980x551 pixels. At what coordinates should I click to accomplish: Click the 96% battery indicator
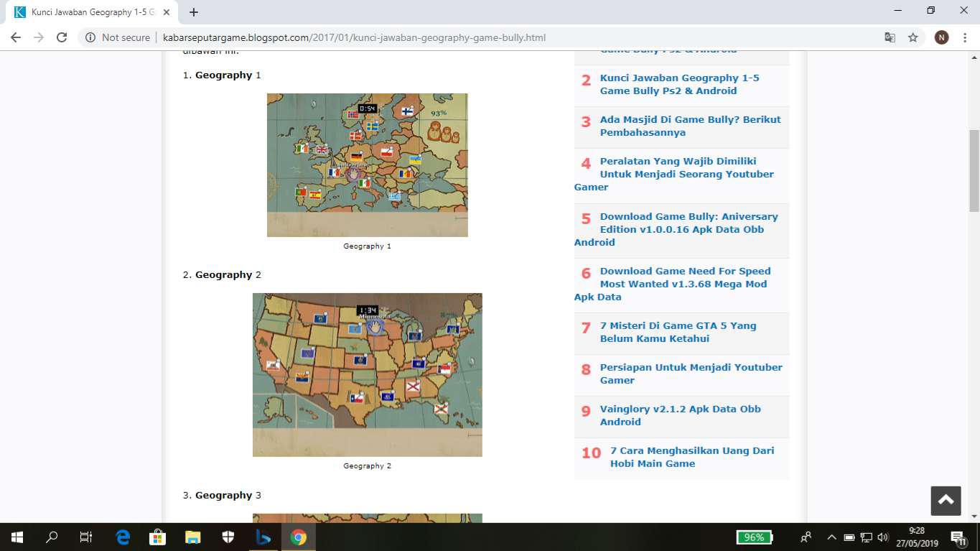click(x=754, y=537)
